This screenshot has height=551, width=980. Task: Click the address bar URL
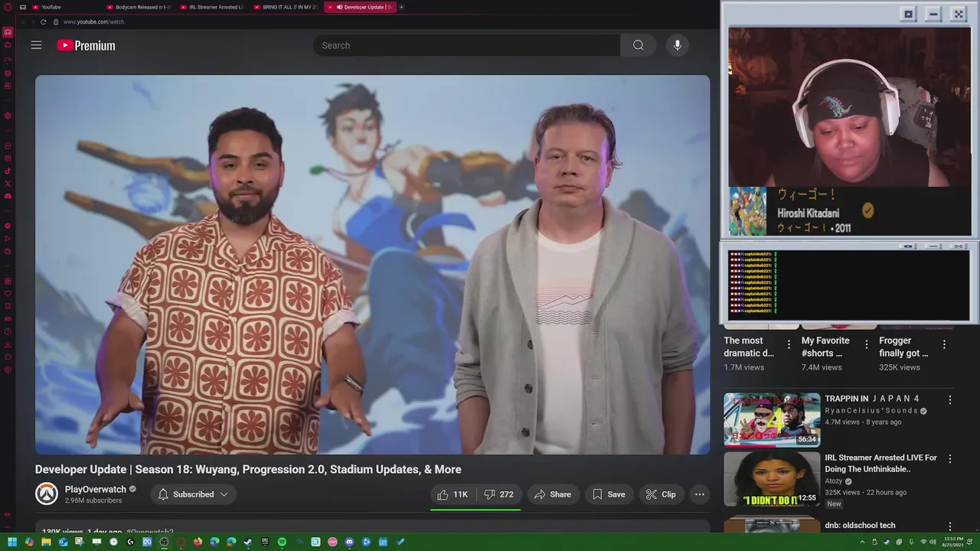[x=93, y=21]
